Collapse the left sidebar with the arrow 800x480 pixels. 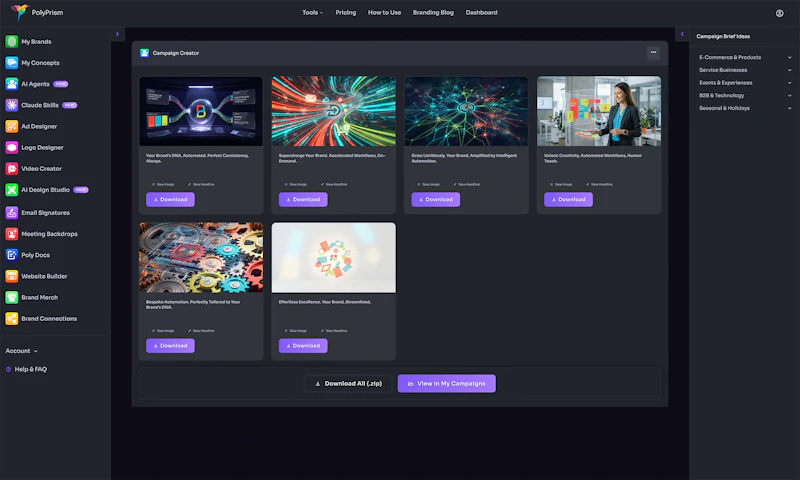pyautogui.click(x=117, y=34)
